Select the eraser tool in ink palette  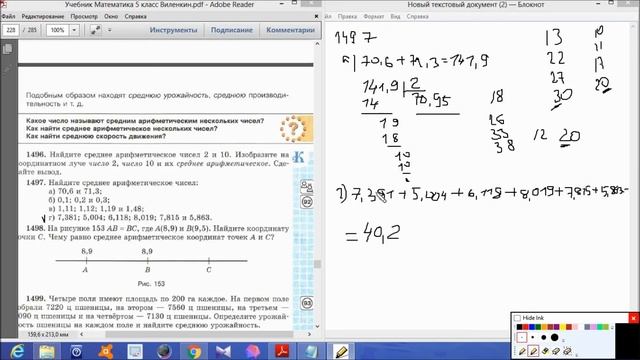pos(556,351)
